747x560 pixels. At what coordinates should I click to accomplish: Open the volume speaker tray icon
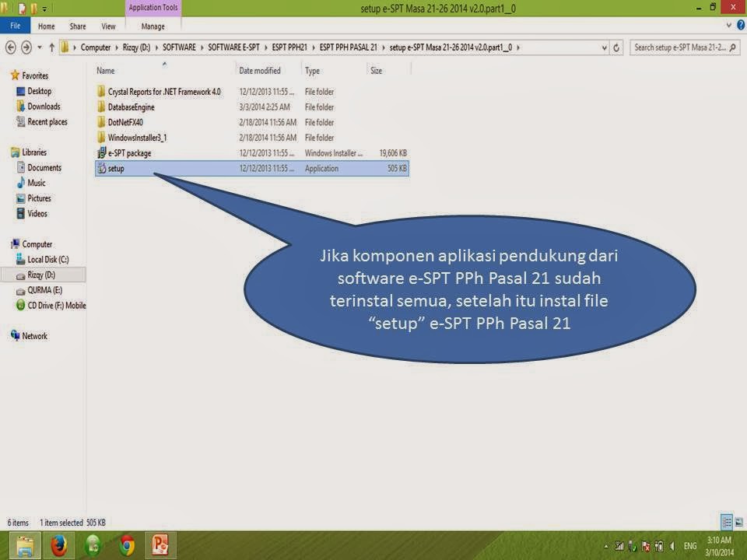click(x=672, y=546)
